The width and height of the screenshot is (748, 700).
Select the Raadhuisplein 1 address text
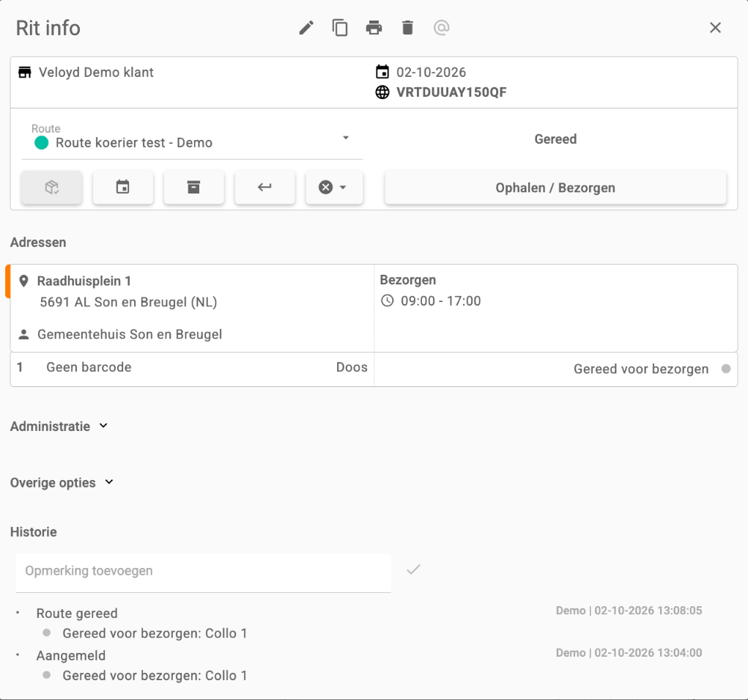click(84, 281)
